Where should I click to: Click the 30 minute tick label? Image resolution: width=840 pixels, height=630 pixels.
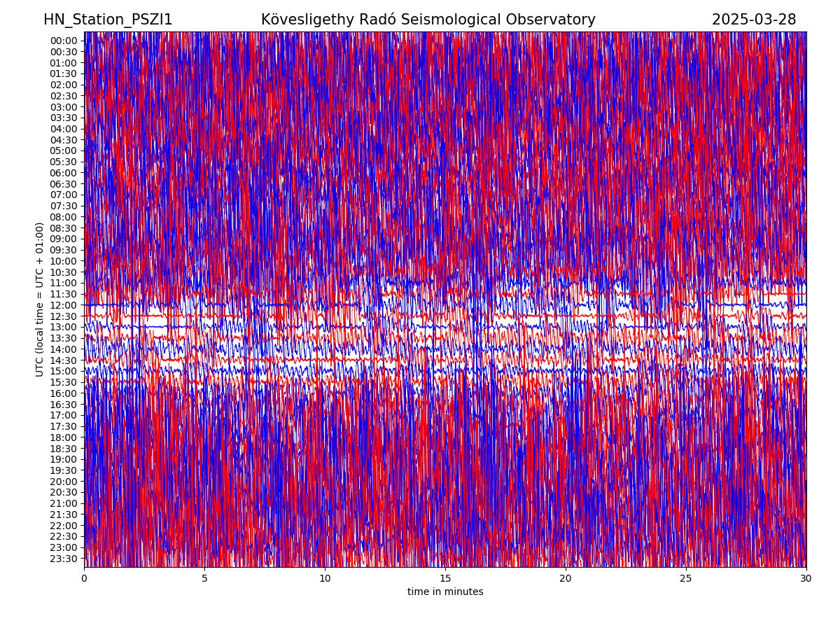(x=806, y=579)
